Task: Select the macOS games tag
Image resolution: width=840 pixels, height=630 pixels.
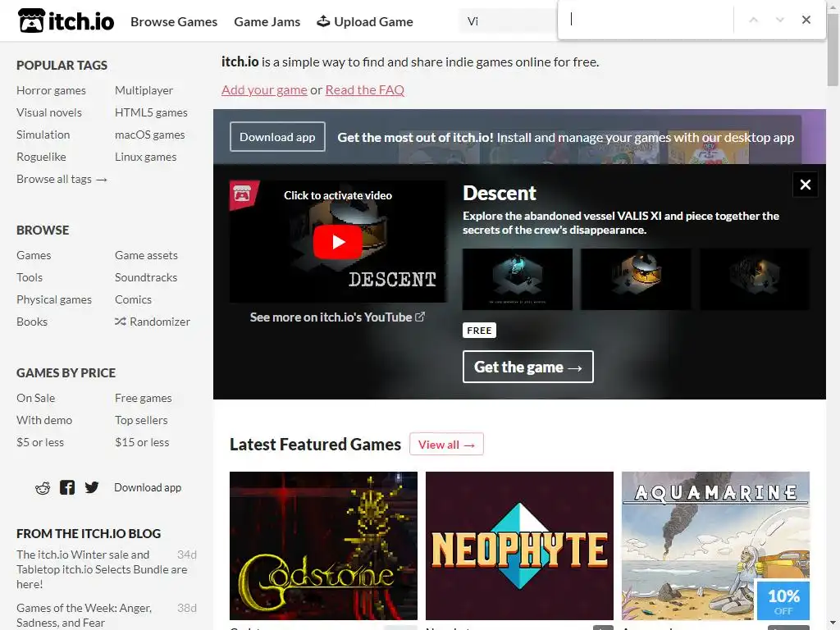Action: (x=149, y=135)
